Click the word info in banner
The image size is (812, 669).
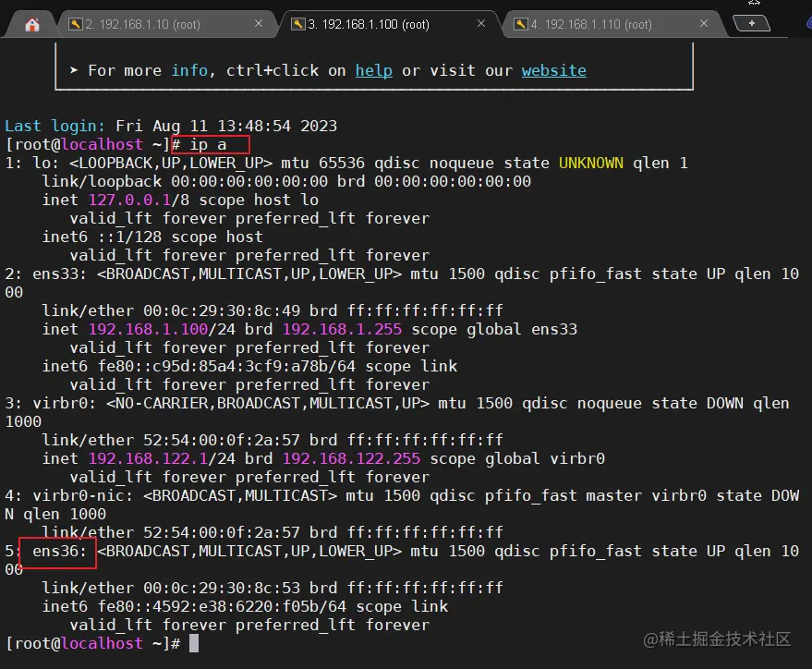189,70
